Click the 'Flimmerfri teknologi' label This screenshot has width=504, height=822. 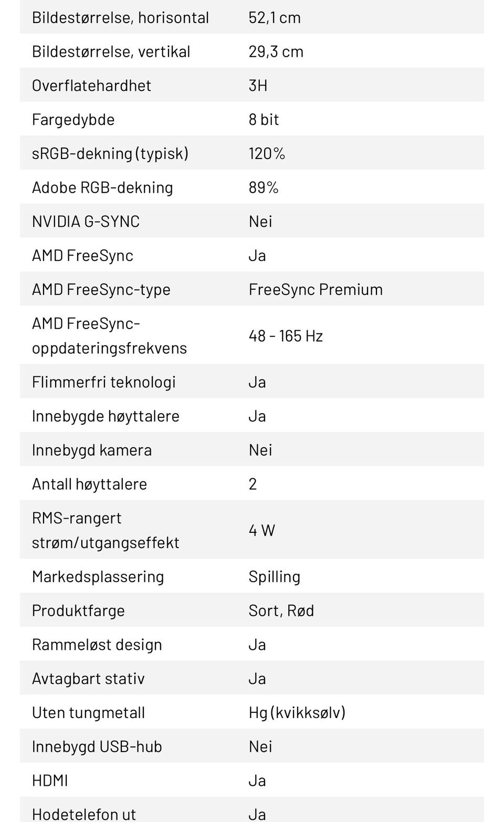(103, 382)
